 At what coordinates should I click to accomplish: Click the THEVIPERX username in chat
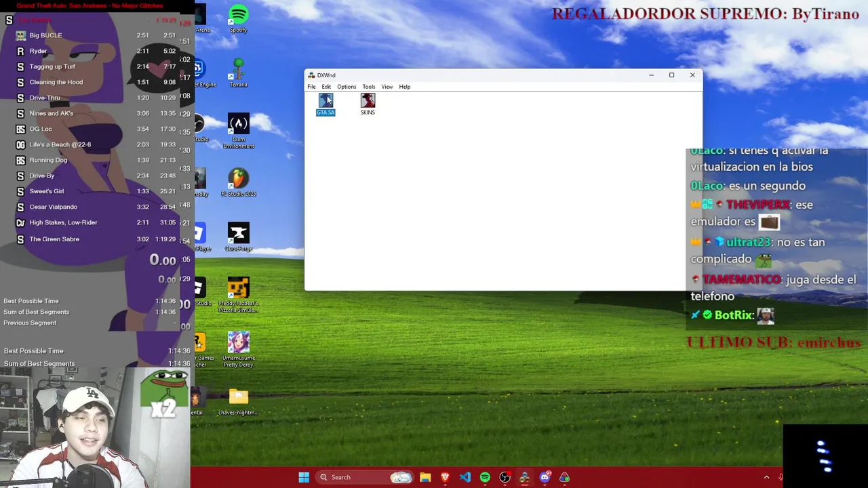pos(757,205)
